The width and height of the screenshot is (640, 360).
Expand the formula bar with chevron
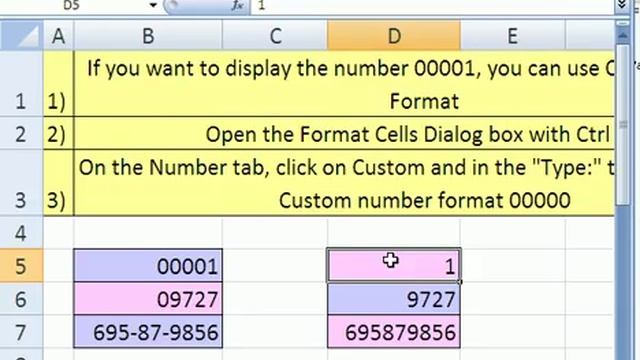pos(622,5)
